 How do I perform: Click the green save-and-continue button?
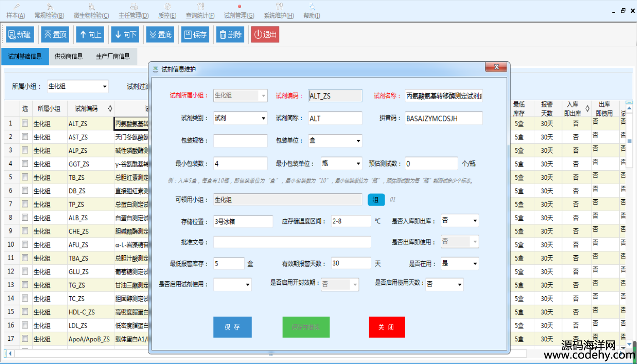306,327
